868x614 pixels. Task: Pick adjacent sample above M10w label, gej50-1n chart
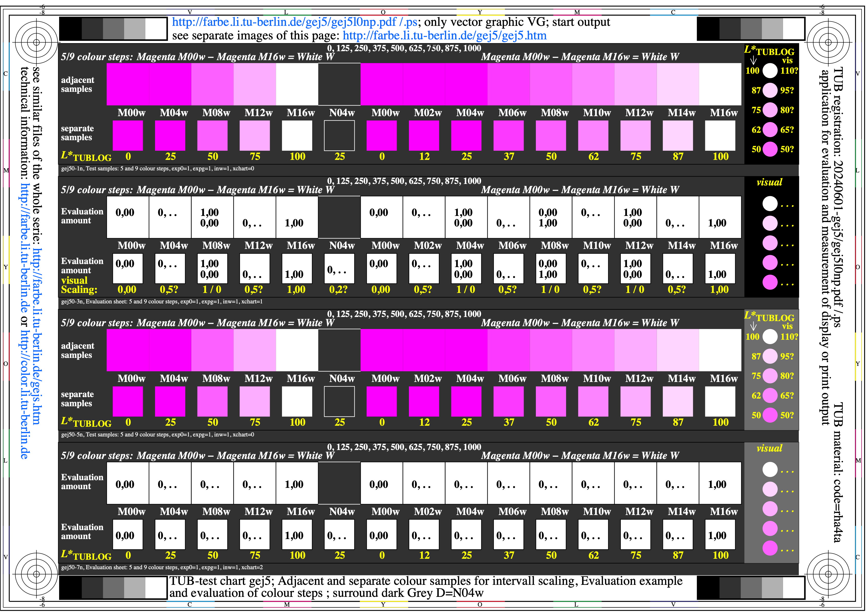click(x=593, y=84)
